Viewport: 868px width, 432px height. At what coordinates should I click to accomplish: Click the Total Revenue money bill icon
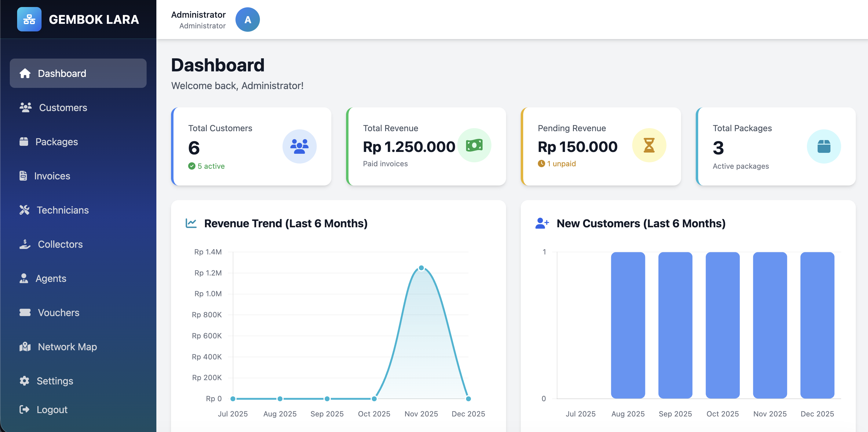(474, 145)
